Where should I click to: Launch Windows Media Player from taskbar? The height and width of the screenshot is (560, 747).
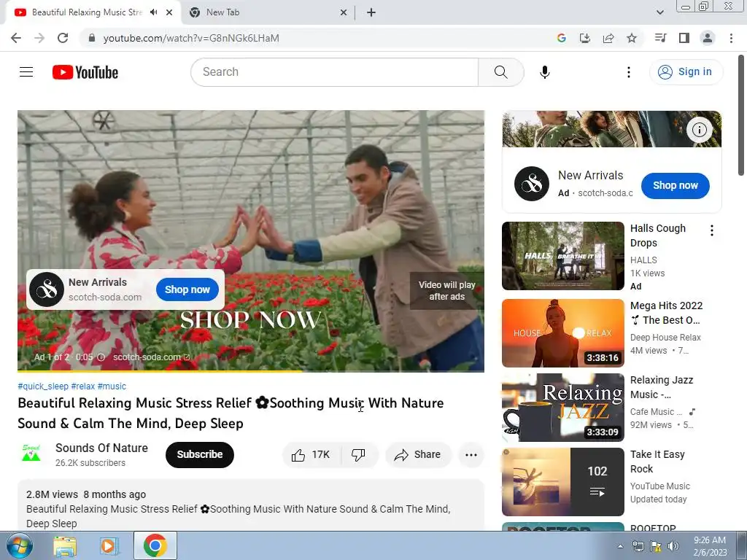(x=108, y=546)
